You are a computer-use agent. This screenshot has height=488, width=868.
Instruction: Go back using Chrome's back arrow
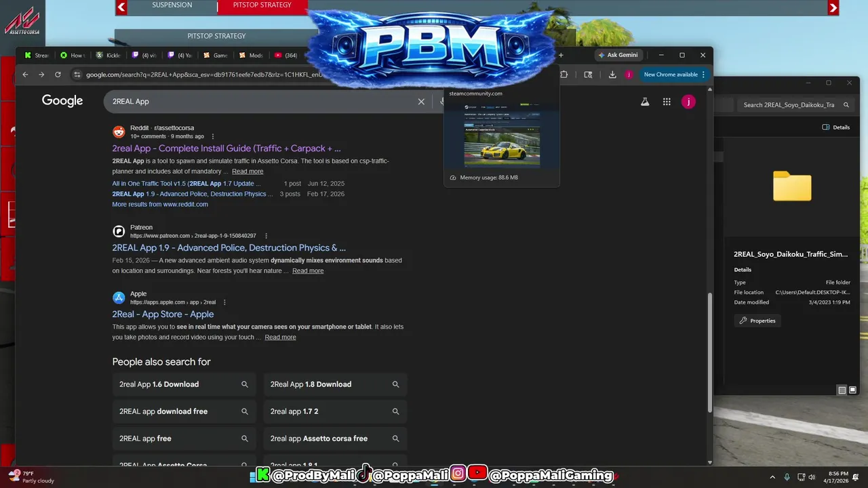click(x=25, y=75)
